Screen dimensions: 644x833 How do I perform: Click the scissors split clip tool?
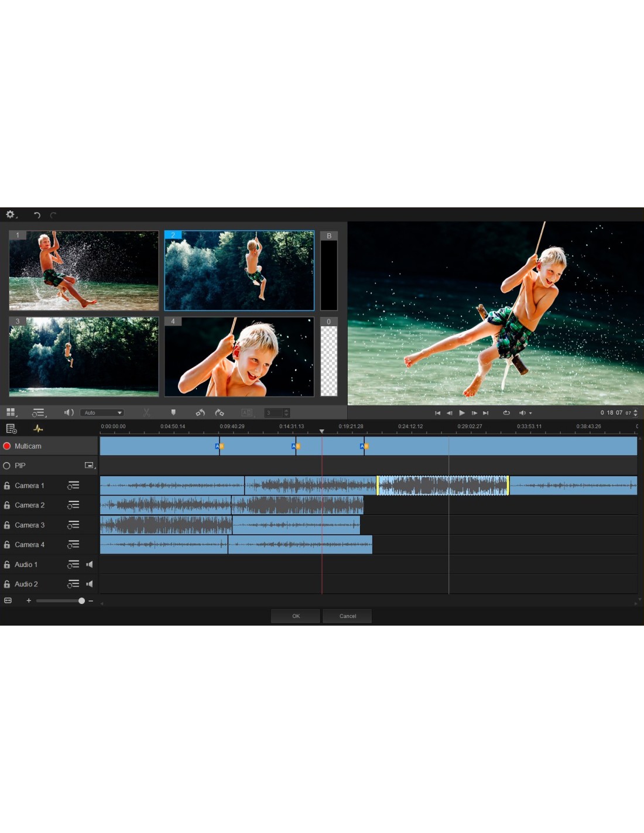coord(146,412)
